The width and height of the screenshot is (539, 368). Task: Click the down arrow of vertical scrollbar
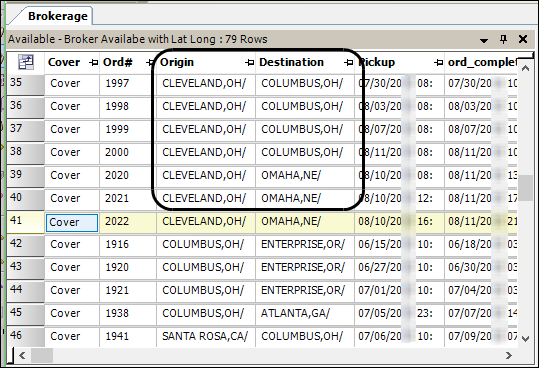click(x=525, y=339)
